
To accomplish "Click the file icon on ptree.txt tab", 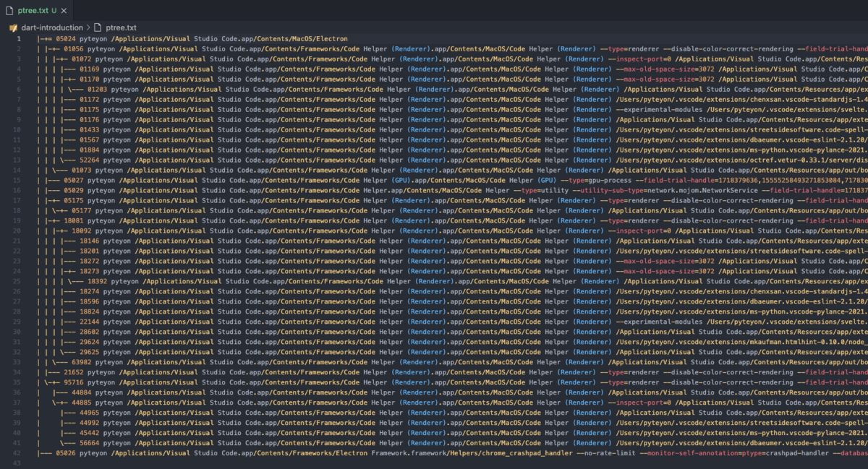I will click(10, 11).
